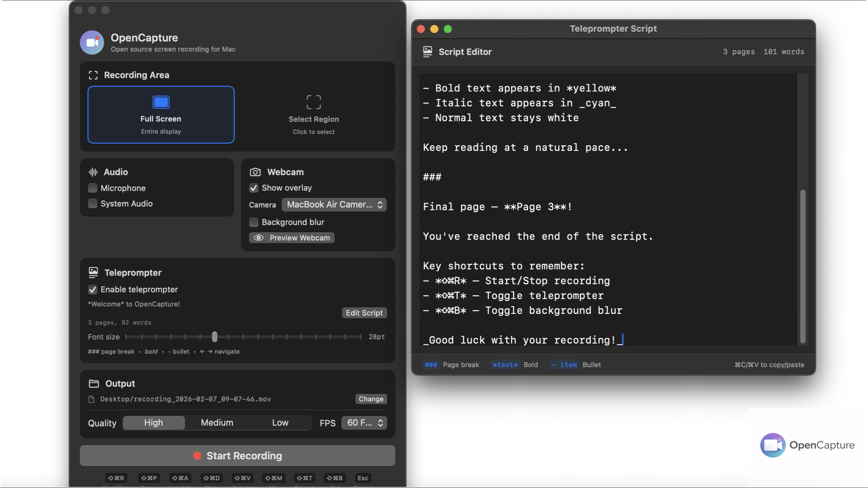Click the Edit Script button
Image resolution: width=868 pixels, height=488 pixels.
[x=364, y=313]
